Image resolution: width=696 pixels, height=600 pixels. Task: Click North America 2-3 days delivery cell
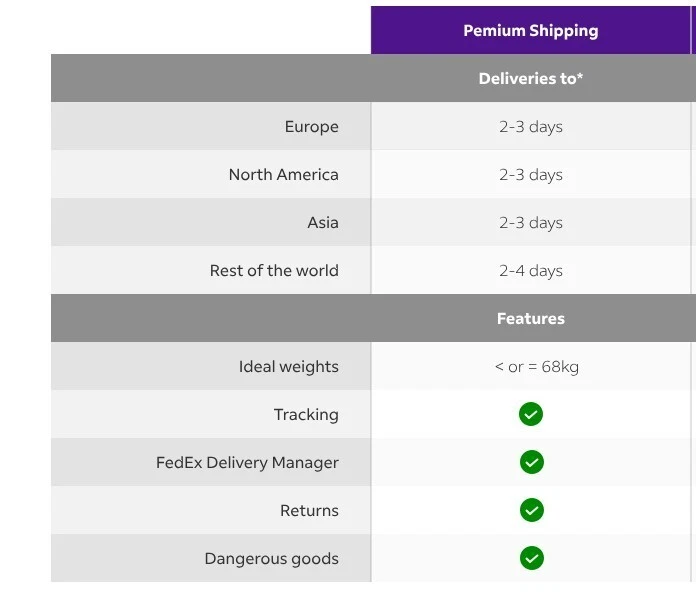pos(530,174)
